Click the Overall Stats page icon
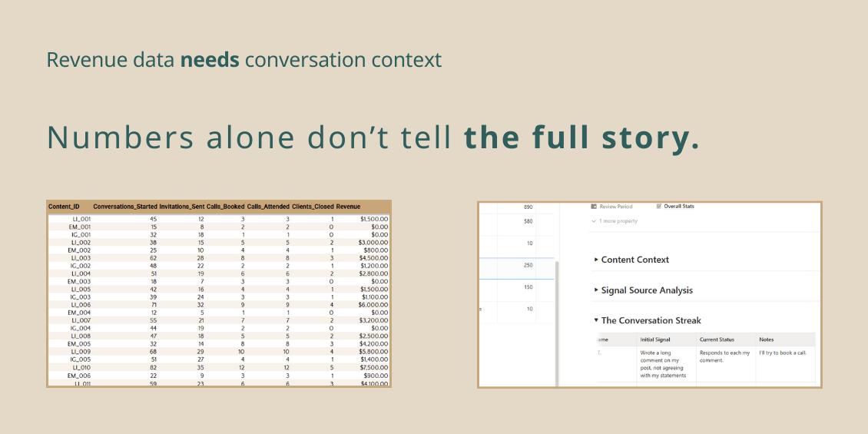This screenshot has width=868, height=434. click(659, 207)
